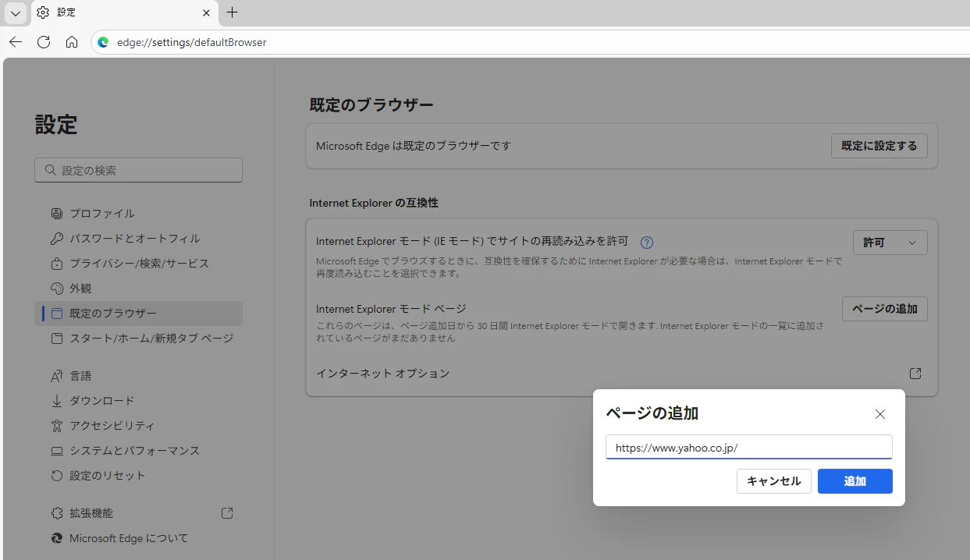Click the address bar URL edge://settings/defaultBrowser

pyautogui.click(x=192, y=42)
